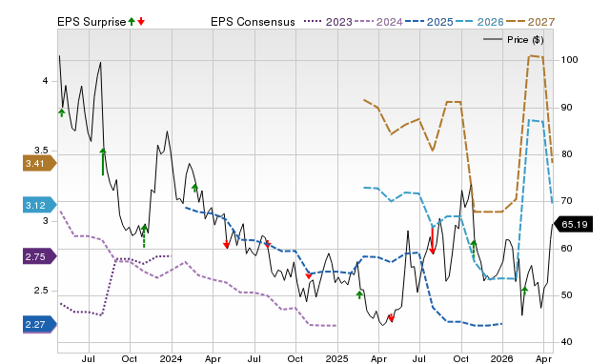
Task: Click the 2024 EPS consensus legend entry
Action: tap(378, 22)
